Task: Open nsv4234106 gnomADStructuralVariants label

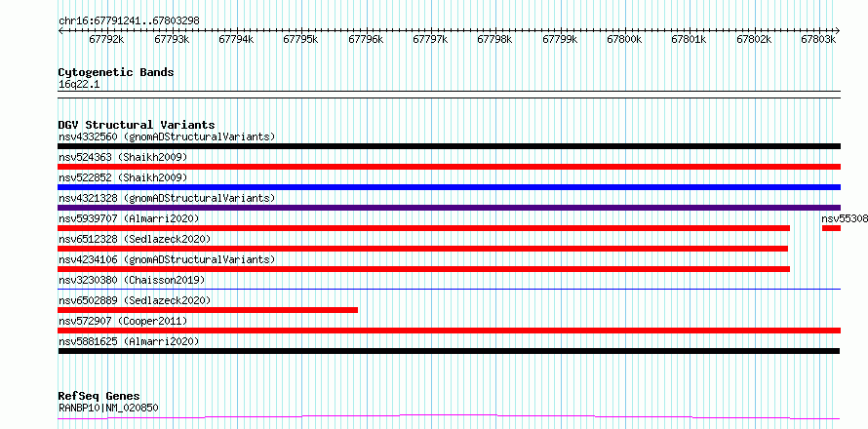Action: (167, 259)
